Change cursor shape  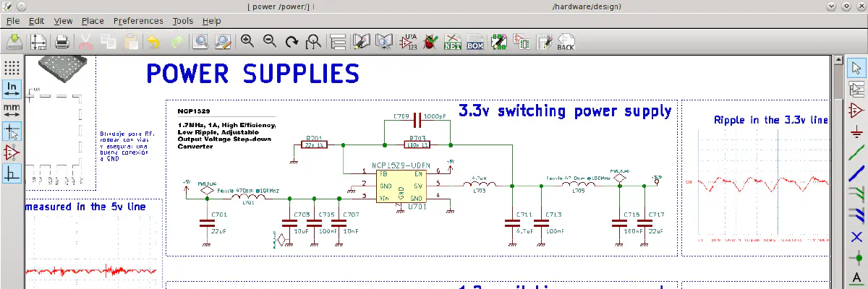(12, 131)
